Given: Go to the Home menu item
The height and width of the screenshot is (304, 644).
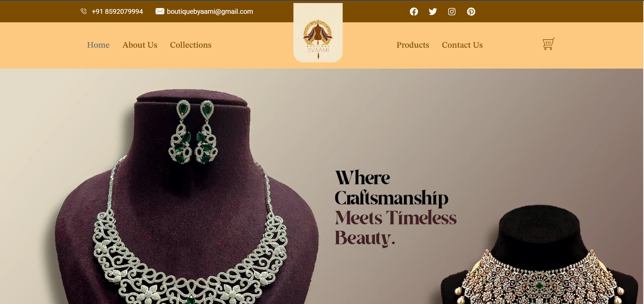Looking at the screenshot, I should [98, 45].
